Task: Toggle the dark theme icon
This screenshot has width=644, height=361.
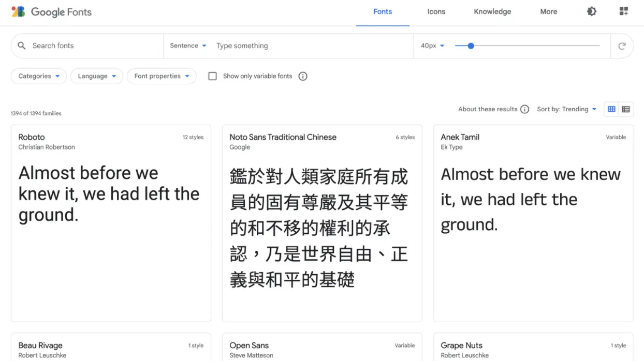Action: (591, 11)
